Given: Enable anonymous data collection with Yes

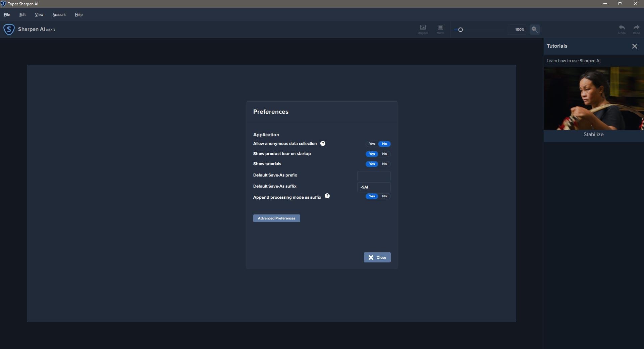Looking at the screenshot, I should pos(372,144).
